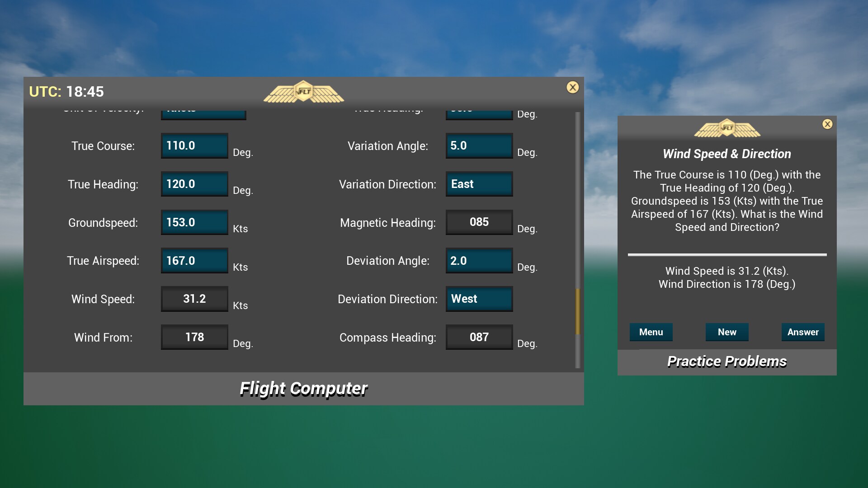Click the UTC time display showing 18:45

(66, 92)
